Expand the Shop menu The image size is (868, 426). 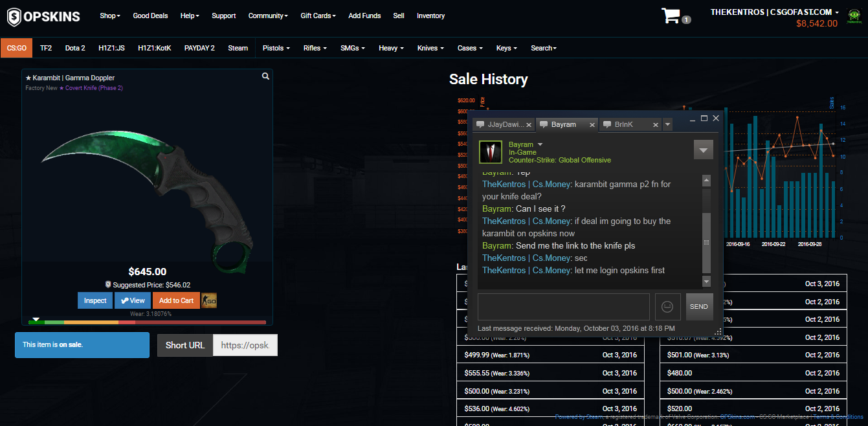[x=110, y=16]
